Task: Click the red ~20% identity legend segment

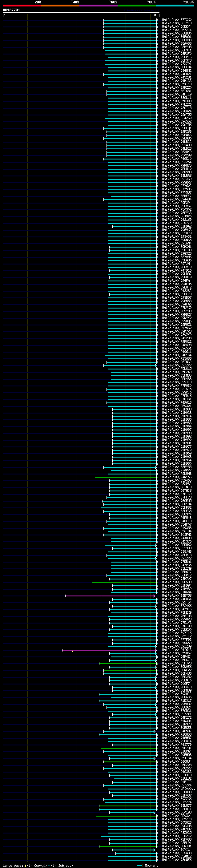Action: point(22,6)
